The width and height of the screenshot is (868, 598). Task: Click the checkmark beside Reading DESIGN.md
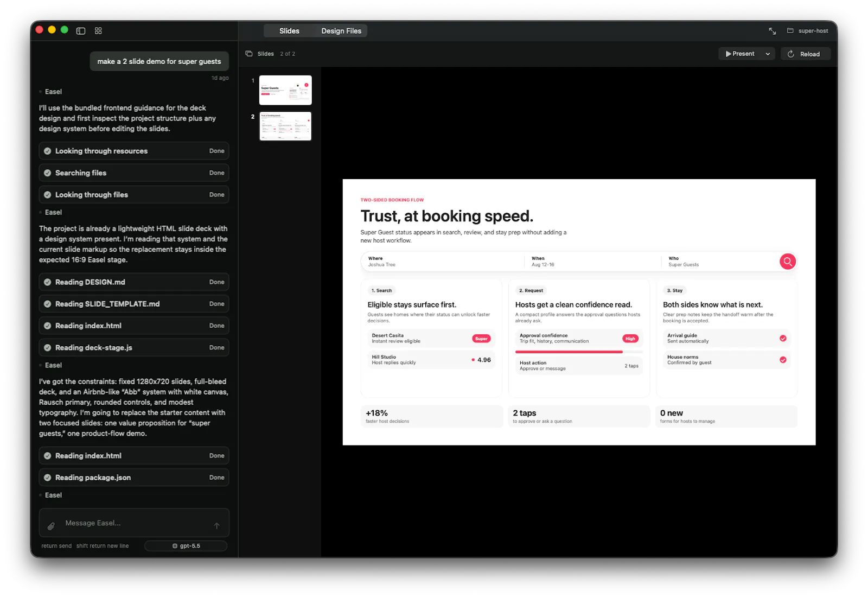pos(48,282)
